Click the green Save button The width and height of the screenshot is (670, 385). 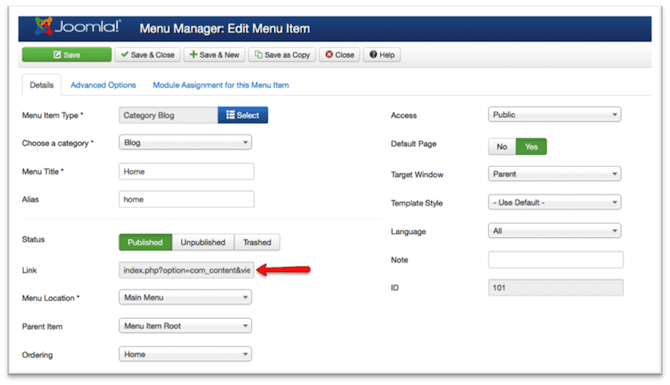67,55
